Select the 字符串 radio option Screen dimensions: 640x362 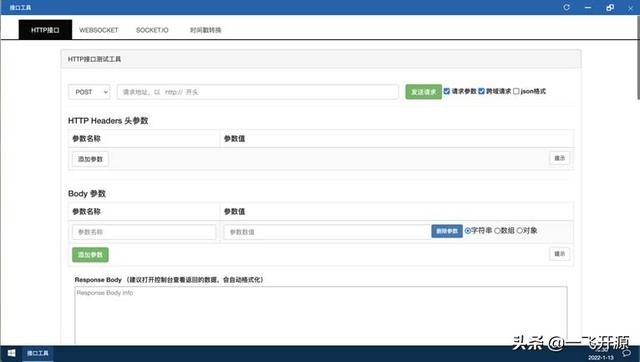468,231
